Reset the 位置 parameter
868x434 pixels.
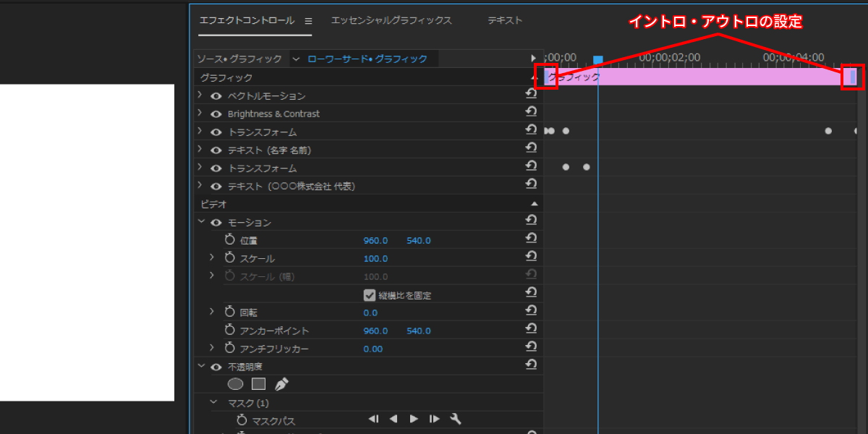(531, 239)
